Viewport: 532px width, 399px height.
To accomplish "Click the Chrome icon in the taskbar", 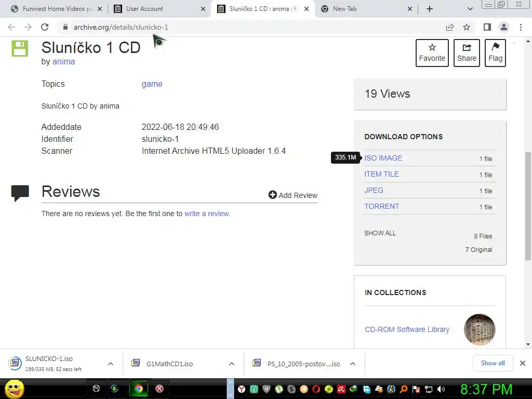I will pyautogui.click(x=138, y=389).
